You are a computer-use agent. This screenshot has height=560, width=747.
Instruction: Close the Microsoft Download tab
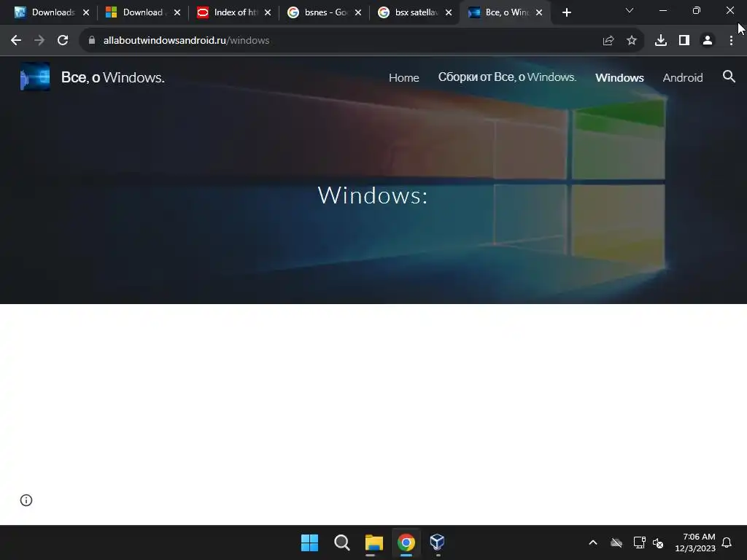(177, 13)
